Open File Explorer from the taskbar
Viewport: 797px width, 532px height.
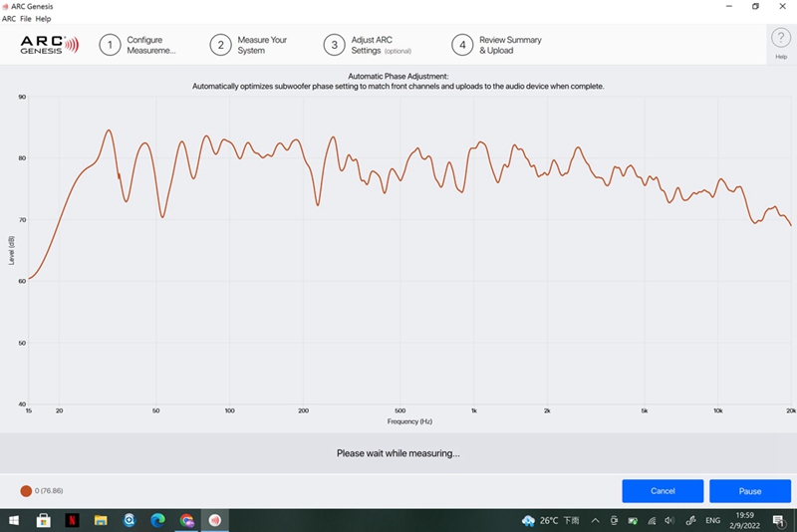point(101,520)
